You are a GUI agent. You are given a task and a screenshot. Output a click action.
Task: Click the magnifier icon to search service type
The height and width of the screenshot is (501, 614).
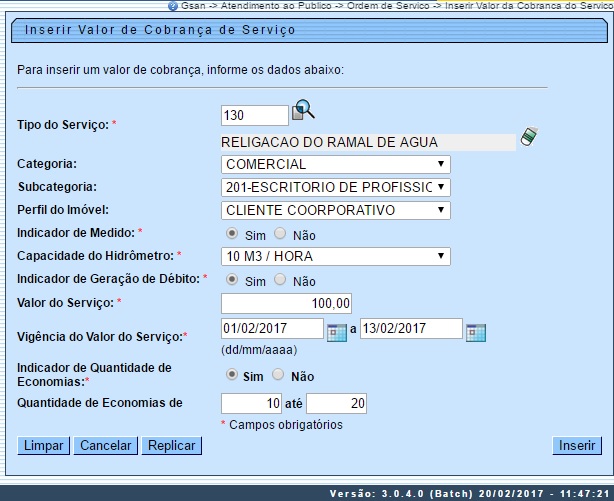[x=304, y=111]
